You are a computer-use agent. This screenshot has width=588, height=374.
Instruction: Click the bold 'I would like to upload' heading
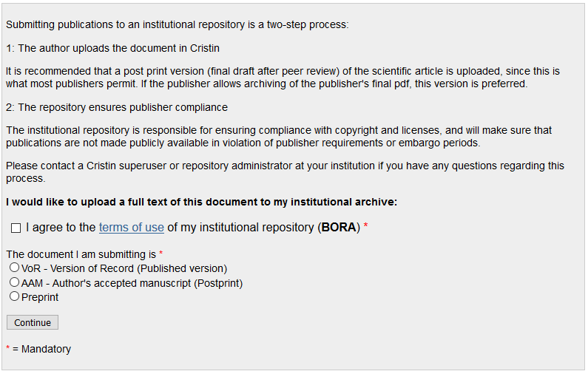coord(201,202)
